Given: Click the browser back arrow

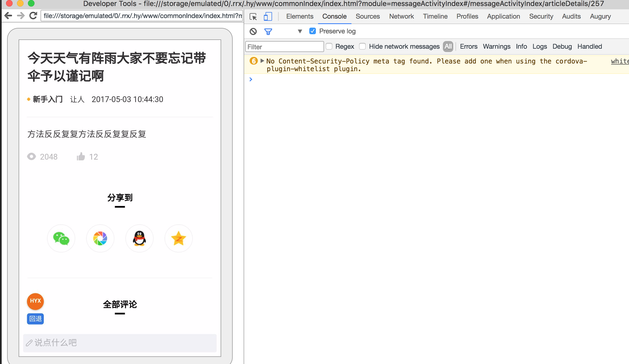Looking at the screenshot, I should pyautogui.click(x=8, y=16).
